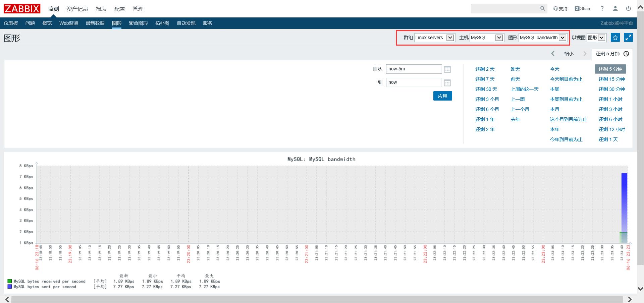
Task: Click the search magnifier icon
Action: pos(542,9)
